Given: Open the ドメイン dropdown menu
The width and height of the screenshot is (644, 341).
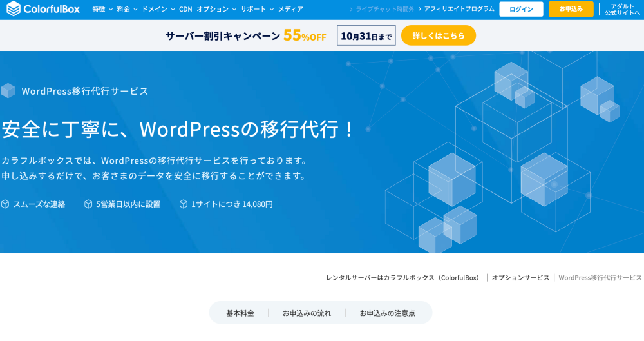Looking at the screenshot, I should pyautogui.click(x=157, y=9).
